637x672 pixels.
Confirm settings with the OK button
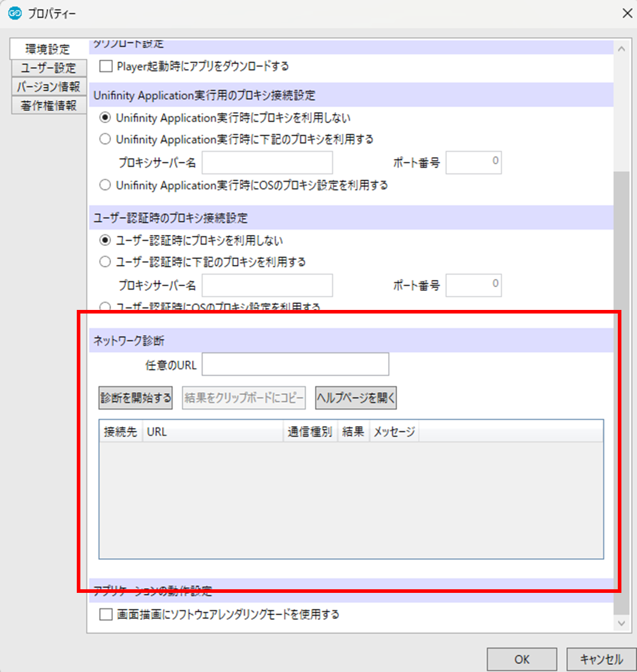[x=522, y=659]
